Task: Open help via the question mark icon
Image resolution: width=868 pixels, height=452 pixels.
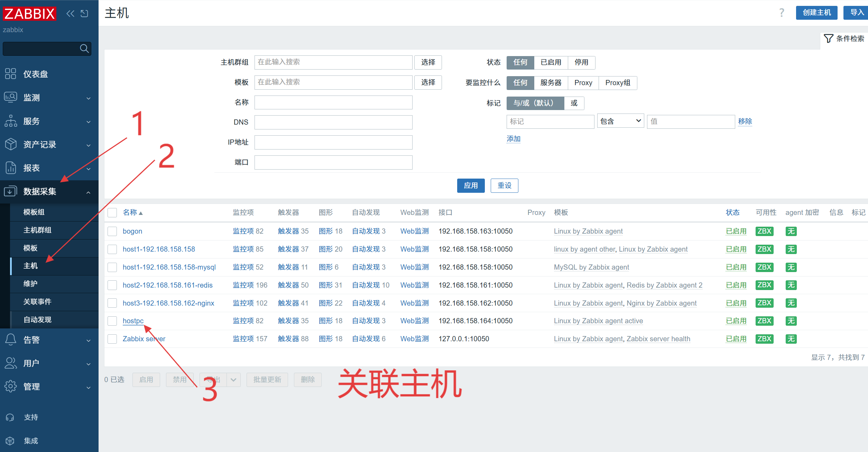Action: click(782, 13)
